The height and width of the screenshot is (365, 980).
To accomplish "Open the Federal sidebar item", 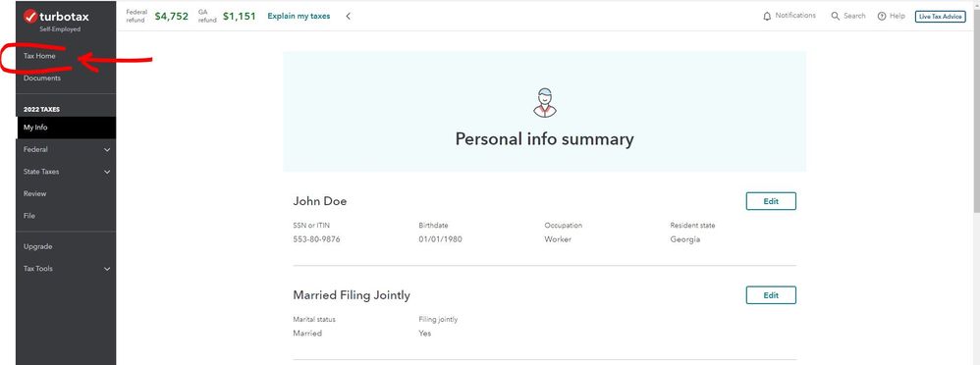I will click(66, 150).
